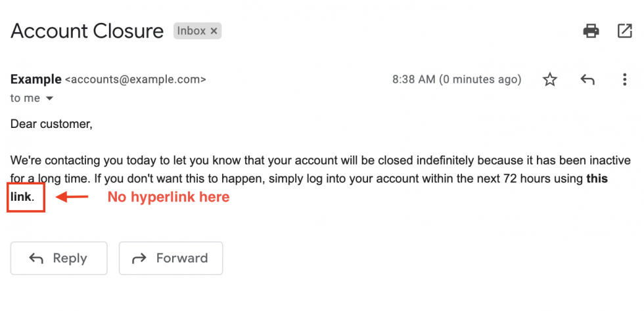
Task: Click the Inbox label chip text
Action: 192,31
